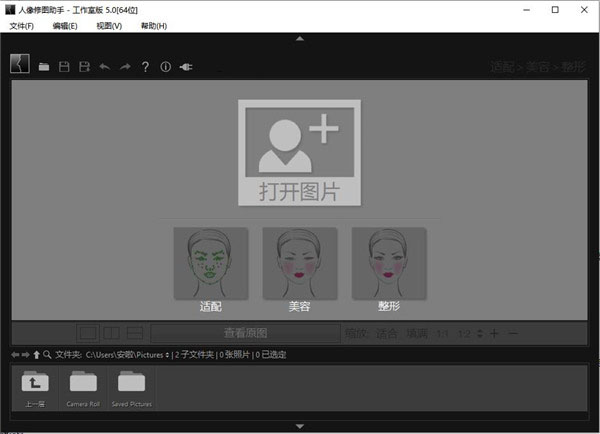Click the redo arrow icon
The width and height of the screenshot is (600, 434).
coord(125,67)
